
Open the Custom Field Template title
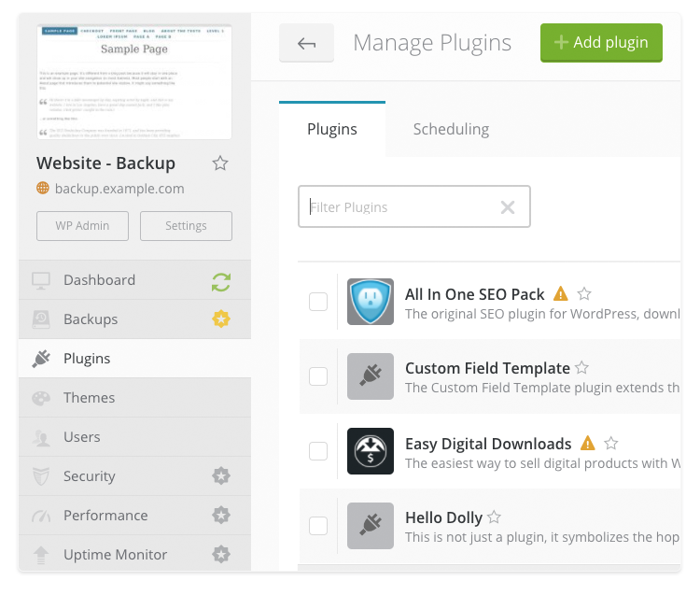(x=487, y=368)
